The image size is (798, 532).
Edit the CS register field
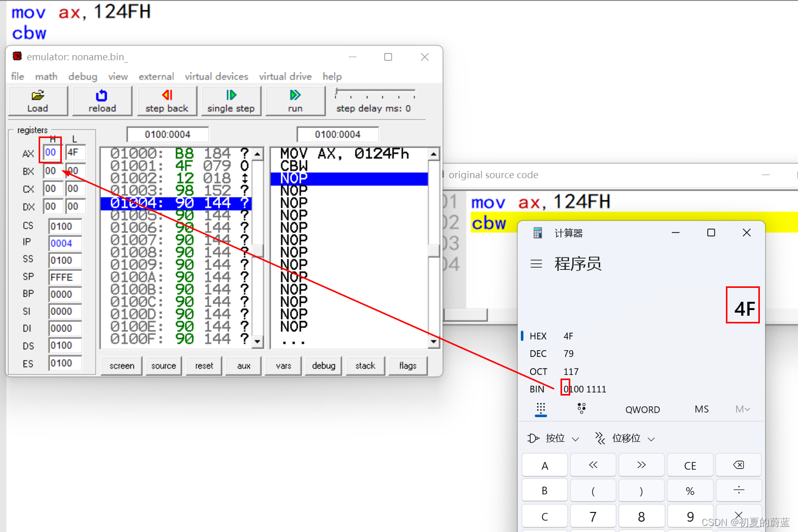coord(65,226)
